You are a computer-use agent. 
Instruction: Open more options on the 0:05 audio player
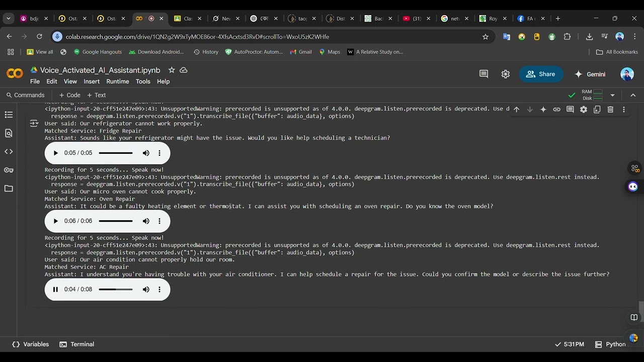tap(159, 153)
